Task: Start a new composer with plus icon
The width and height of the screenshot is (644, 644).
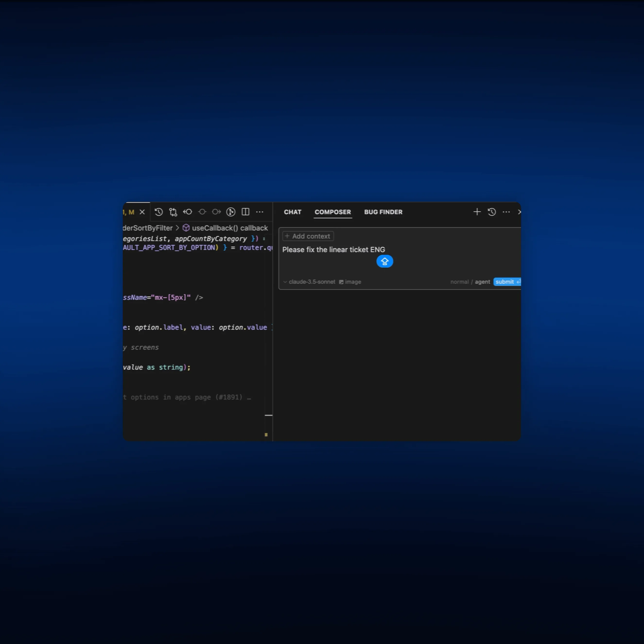Action: point(477,212)
